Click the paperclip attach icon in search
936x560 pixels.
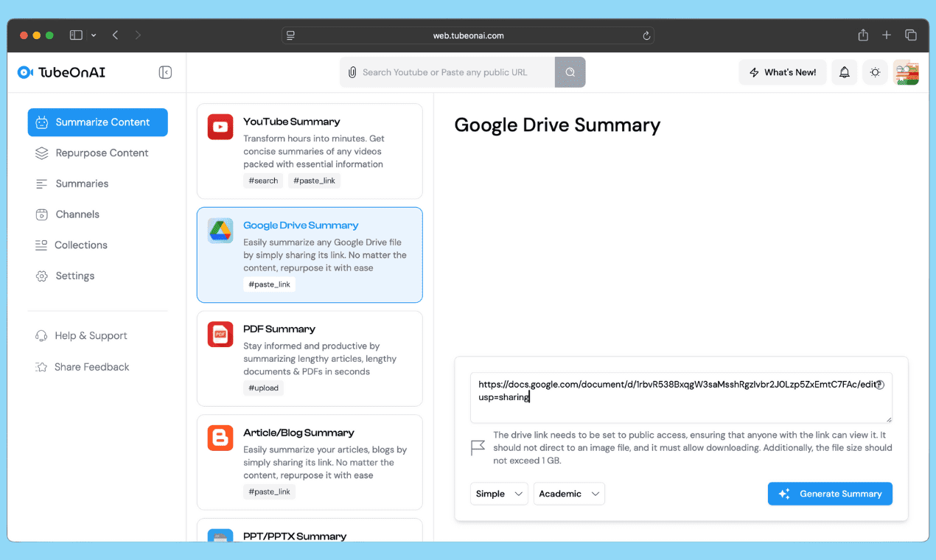point(352,72)
